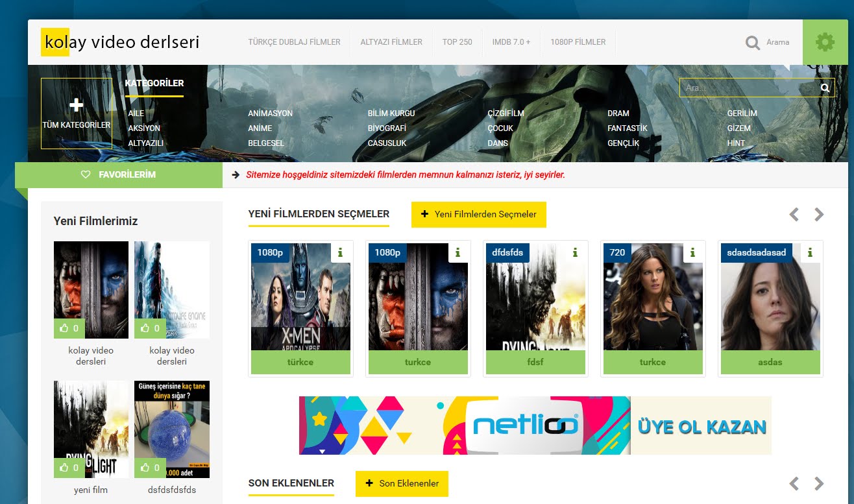Click the dsfdsfdsfds title in sidebar

click(172, 490)
